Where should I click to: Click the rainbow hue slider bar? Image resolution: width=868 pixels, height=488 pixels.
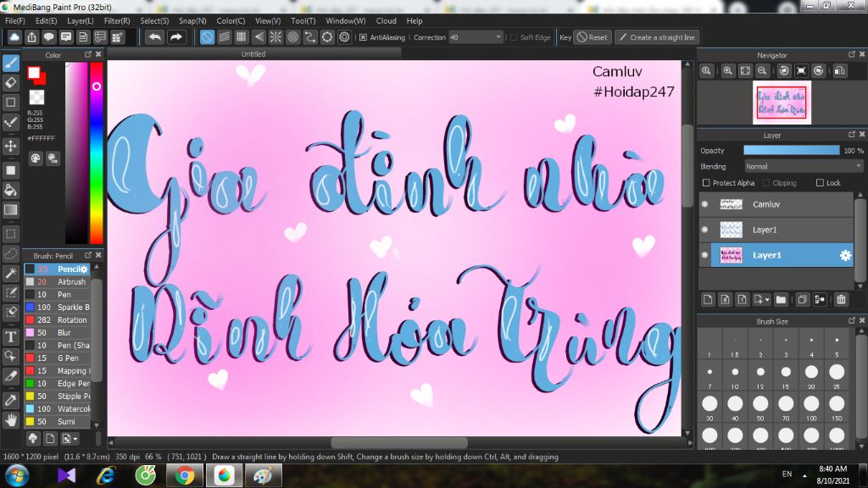(97, 152)
